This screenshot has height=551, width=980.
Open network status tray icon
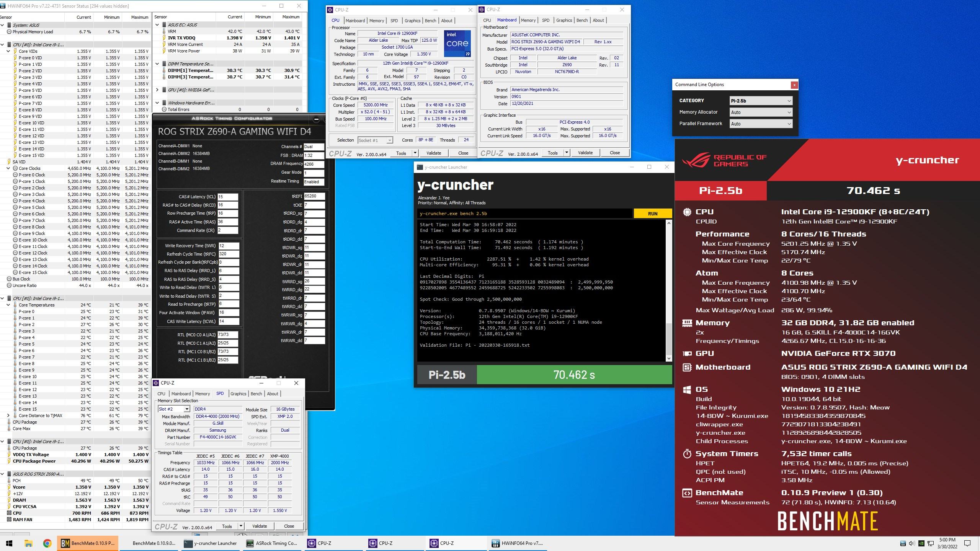[x=930, y=543]
